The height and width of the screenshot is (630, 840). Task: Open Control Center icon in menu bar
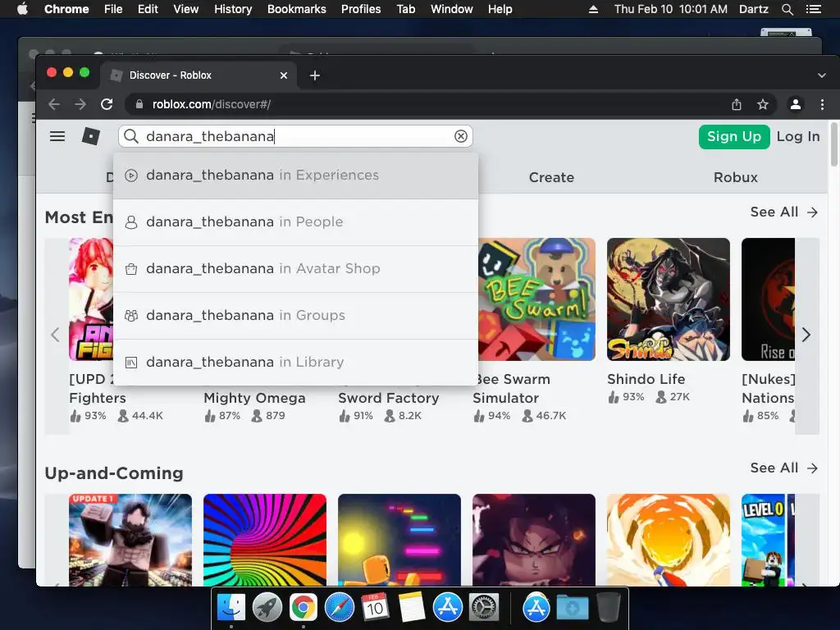(x=813, y=9)
